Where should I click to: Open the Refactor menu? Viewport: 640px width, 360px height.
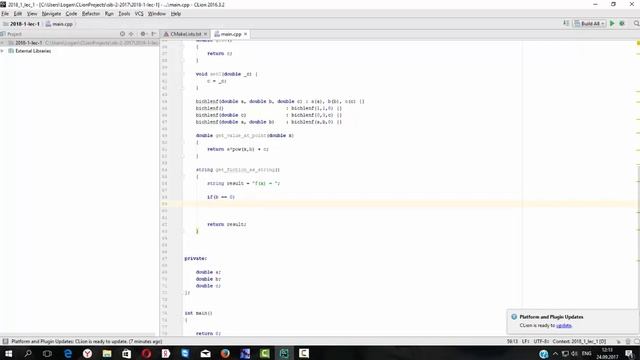(91, 13)
